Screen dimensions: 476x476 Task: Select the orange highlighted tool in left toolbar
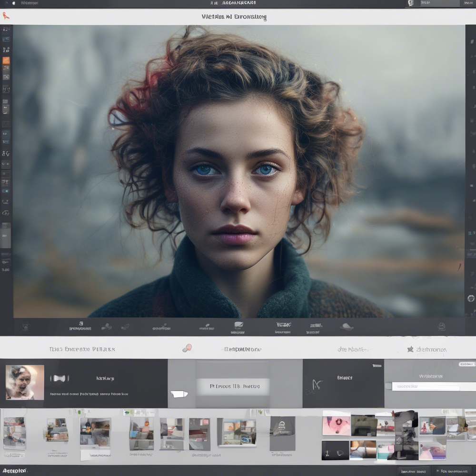click(6, 60)
